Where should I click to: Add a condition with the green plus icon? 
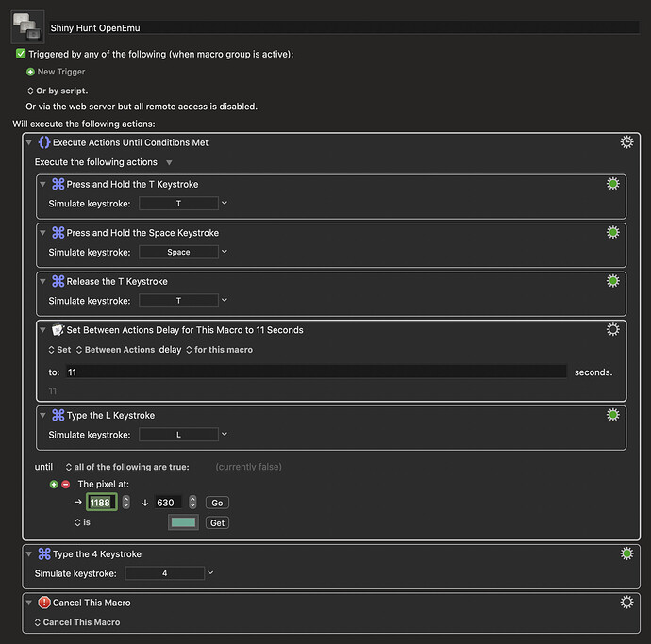click(x=54, y=485)
